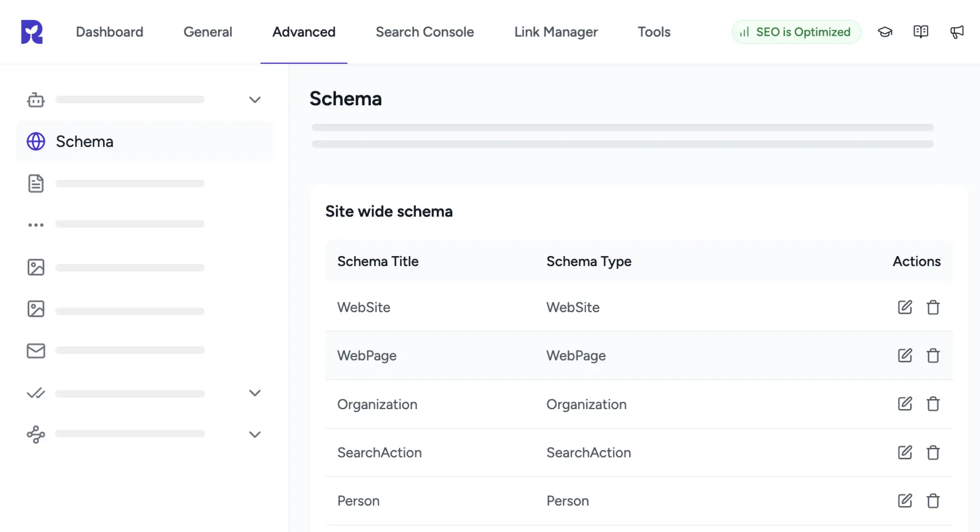Click the Schema Title column header
The height and width of the screenshot is (532, 980).
tap(378, 261)
